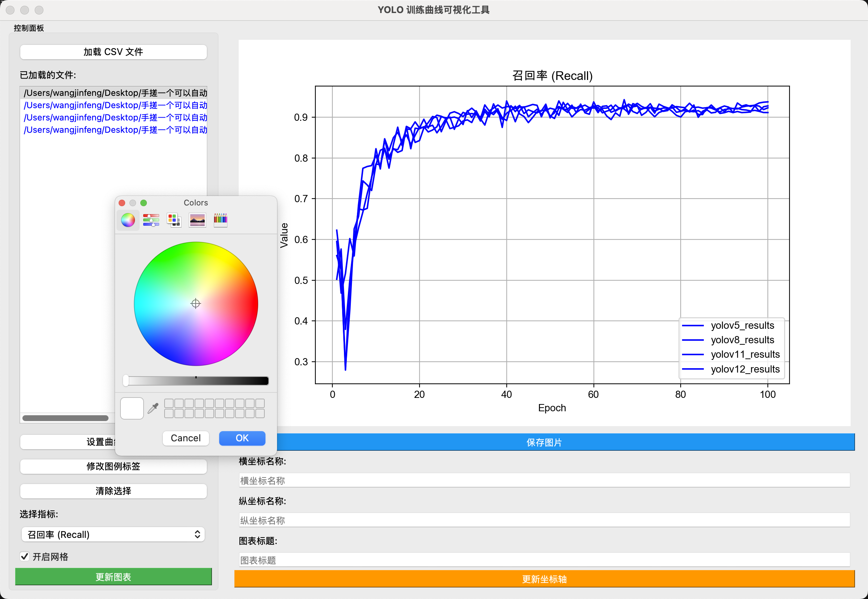Image resolution: width=868 pixels, height=599 pixels.
Task: Toggle the 开启网格 grid checkbox
Action: 25,556
